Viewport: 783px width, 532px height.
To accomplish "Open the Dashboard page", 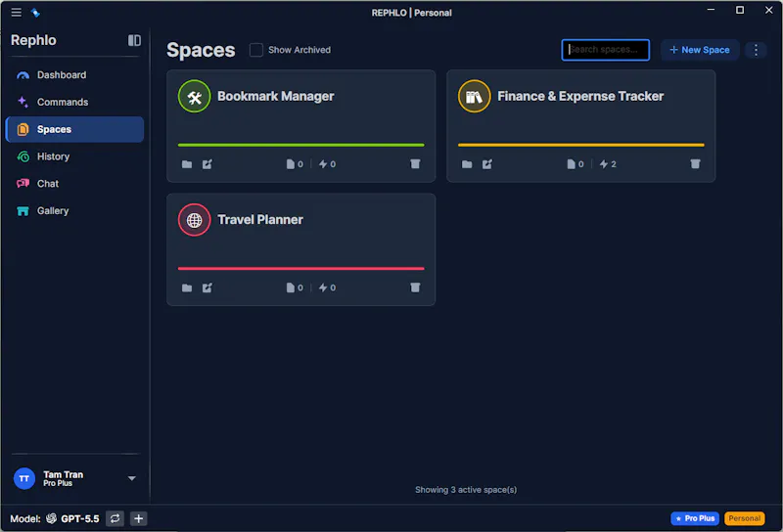I will (x=75, y=75).
